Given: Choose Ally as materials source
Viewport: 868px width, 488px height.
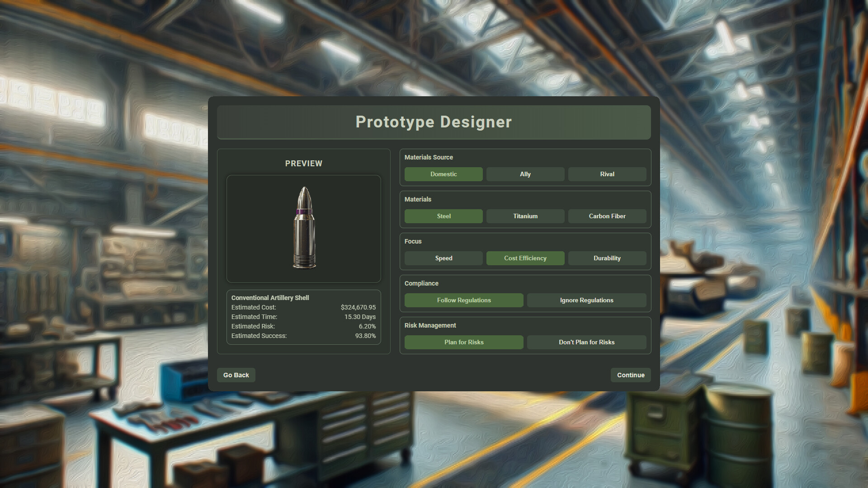Looking at the screenshot, I should (525, 174).
